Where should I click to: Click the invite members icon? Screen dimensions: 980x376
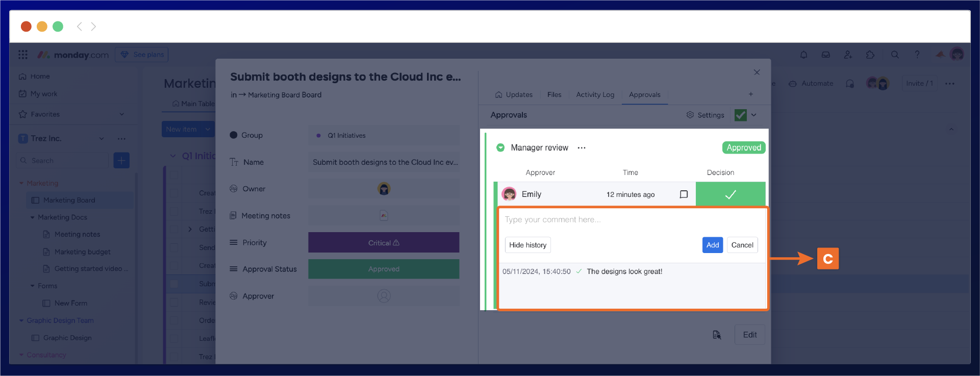pos(848,55)
